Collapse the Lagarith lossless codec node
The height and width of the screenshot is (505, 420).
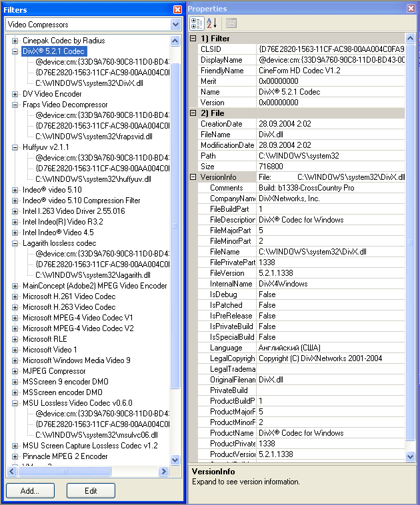[x=15, y=243]
